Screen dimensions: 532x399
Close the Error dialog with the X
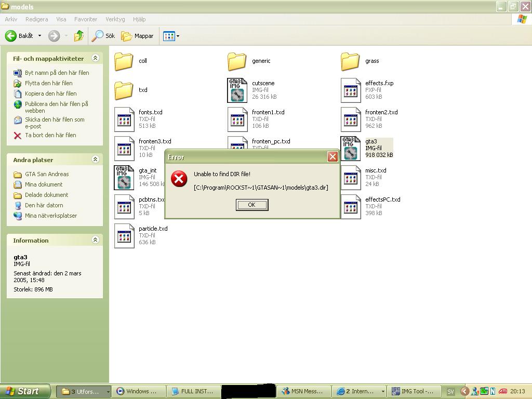332,157
